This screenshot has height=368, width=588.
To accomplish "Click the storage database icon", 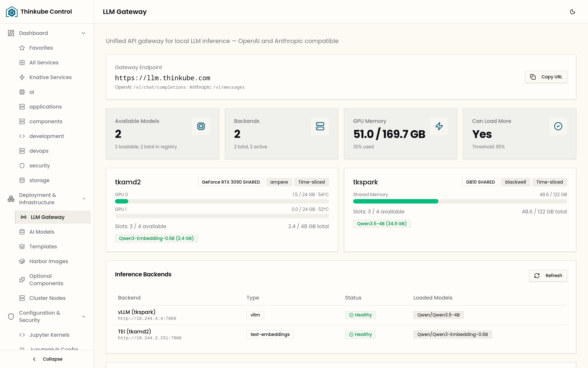I will coord(22,180).
